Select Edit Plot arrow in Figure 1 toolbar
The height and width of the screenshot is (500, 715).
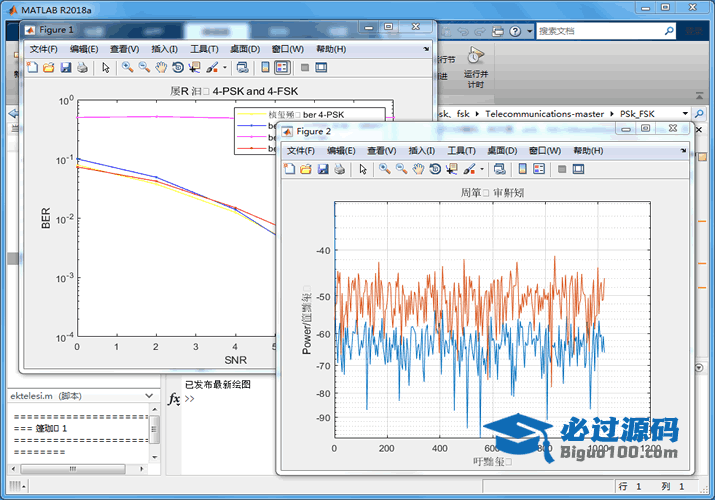tap(106, 67)
